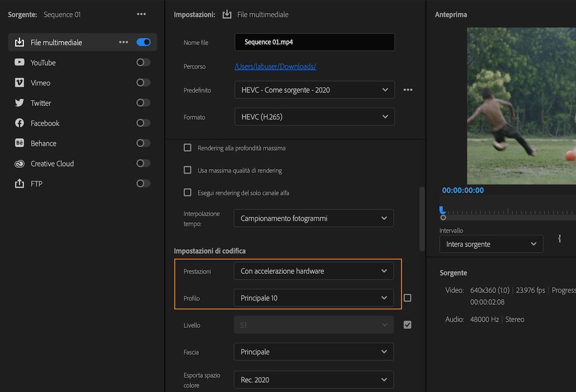Uncheck the checkbox next to Livello
Screen dimensions: 576x392
(407, 324)
